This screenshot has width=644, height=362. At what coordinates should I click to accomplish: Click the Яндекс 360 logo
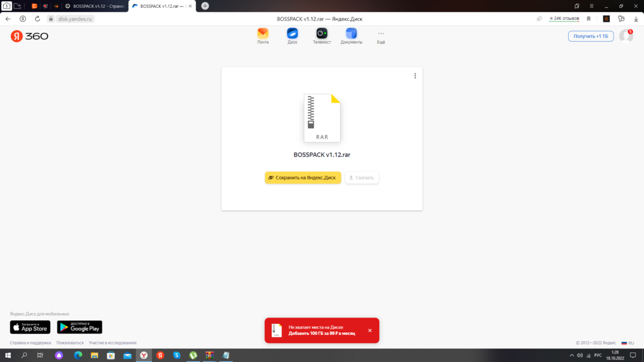click(29, 36)
